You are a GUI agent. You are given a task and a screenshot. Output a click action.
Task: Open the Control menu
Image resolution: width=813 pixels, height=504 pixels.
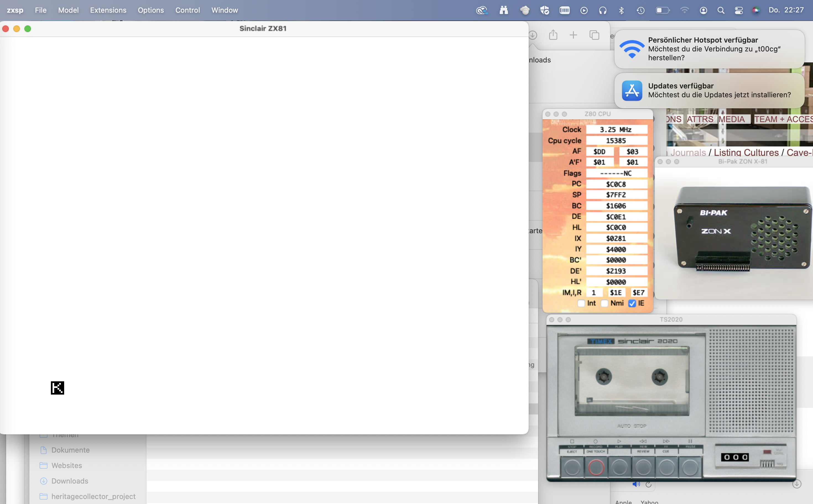pyautogui.click(x=187, y=10)
